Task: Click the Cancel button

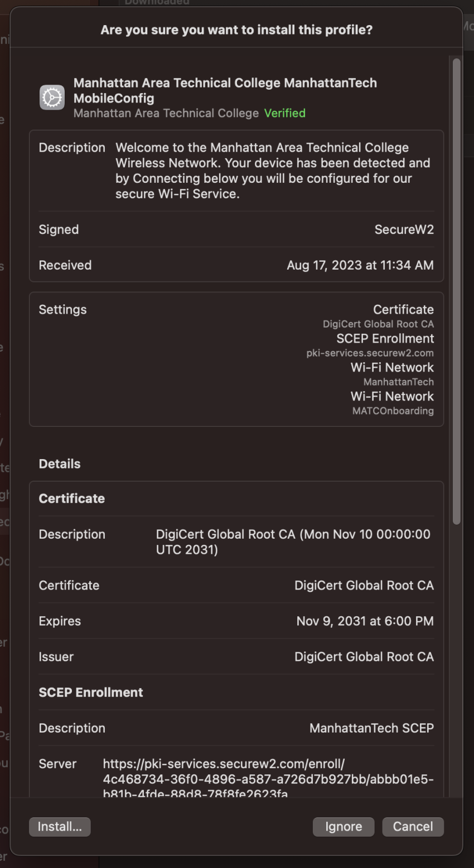Action: coord(413,827)
